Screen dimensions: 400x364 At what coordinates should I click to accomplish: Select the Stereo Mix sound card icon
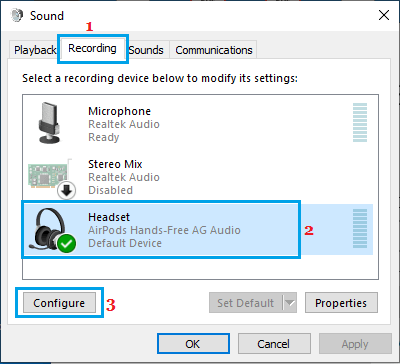pyautogui.click(x=51, y=179)
